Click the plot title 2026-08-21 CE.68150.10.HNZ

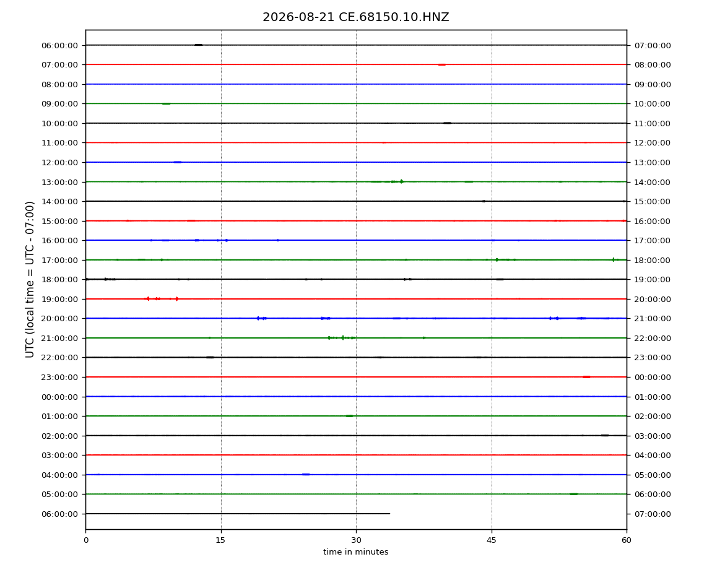(x=355, y=17)
